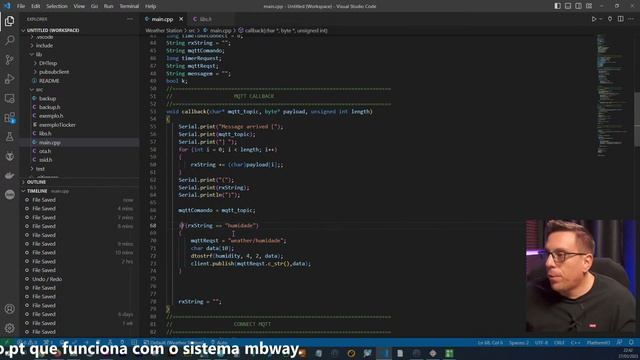Open Customize Layout button
640x360 pixels.
589,6
